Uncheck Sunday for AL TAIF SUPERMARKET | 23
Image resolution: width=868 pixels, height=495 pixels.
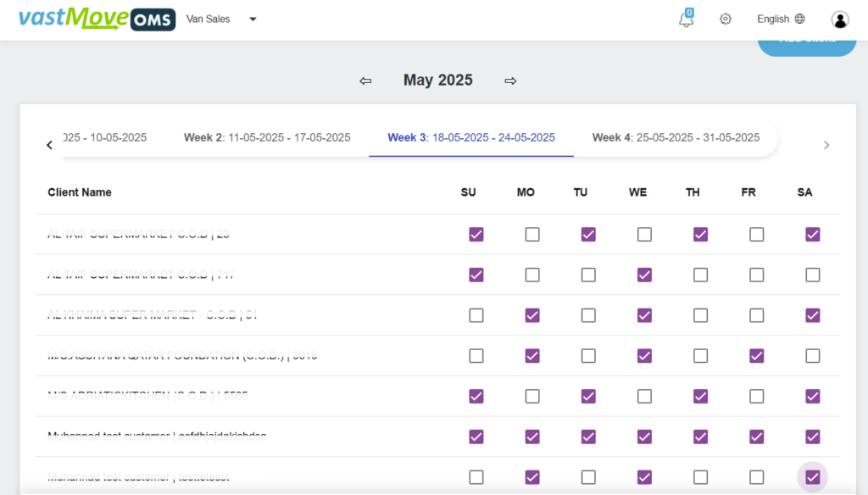click(x=476, y=234)
